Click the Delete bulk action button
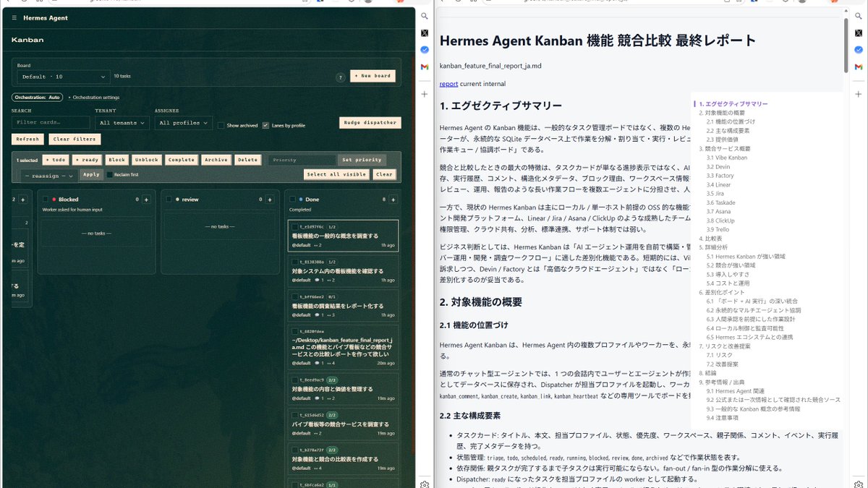This screenshot has width=868, height=488. [247, 160]
